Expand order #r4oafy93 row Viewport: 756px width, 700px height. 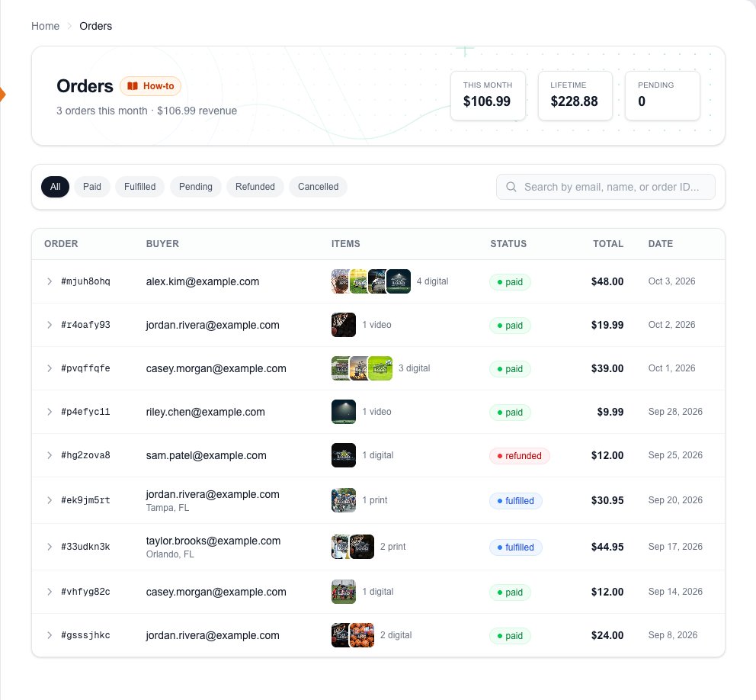tap(50, 325)
